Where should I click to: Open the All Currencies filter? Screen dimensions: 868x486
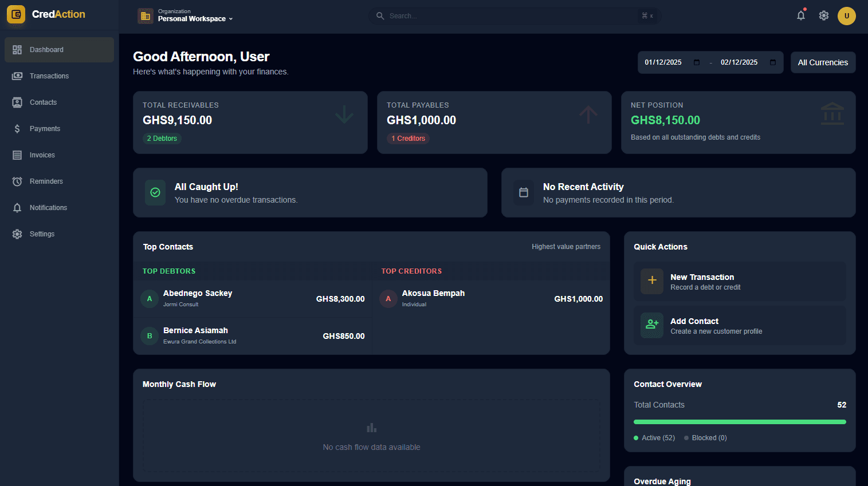[823, 62]
